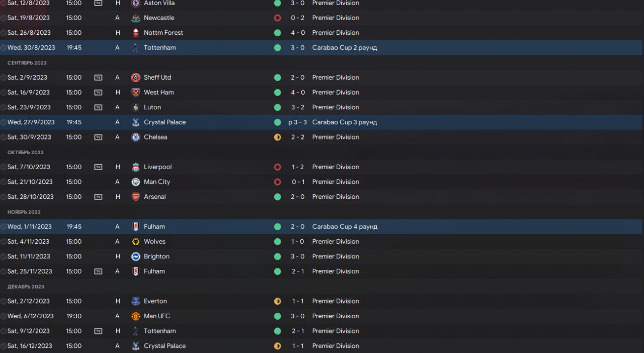Click the TV icon on the Sheff Utd row
This screenshot has height=353, width=644.
click(98, 78)
